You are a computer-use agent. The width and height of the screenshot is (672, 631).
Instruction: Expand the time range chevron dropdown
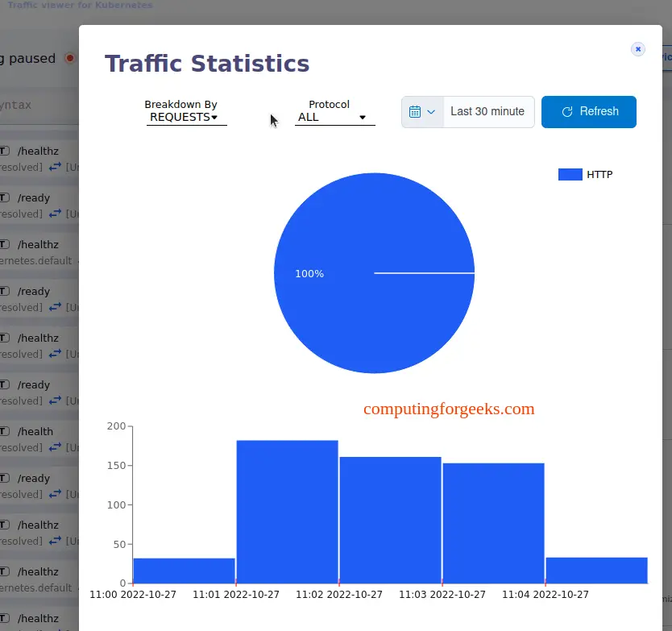point(431,112)
